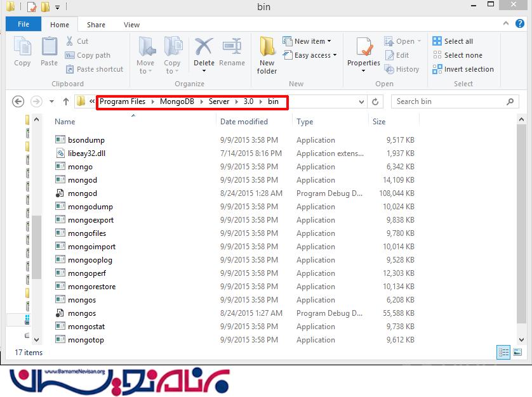The height and width of the screenshot is (397, 532).
Task: Click MongoDB in the address path
Action: click(x=177, y=101)
